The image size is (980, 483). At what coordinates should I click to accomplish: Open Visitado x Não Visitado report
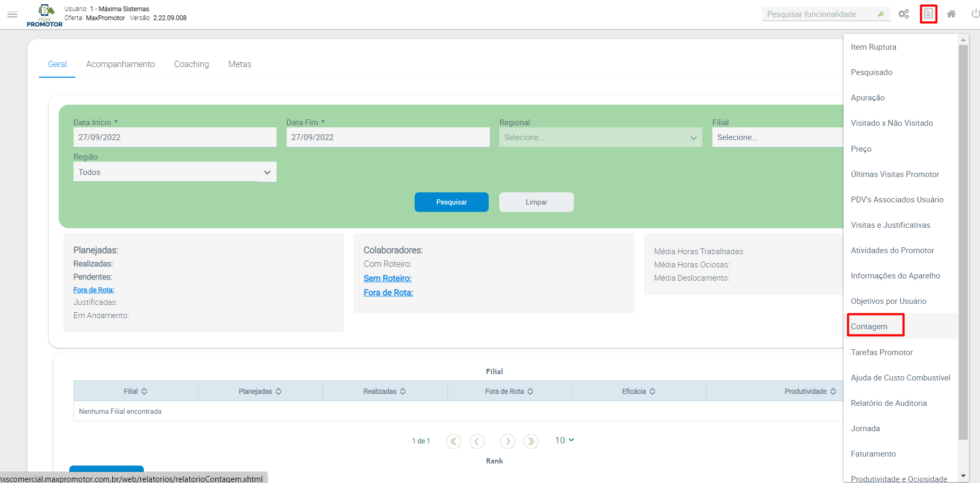pos(892,123)
